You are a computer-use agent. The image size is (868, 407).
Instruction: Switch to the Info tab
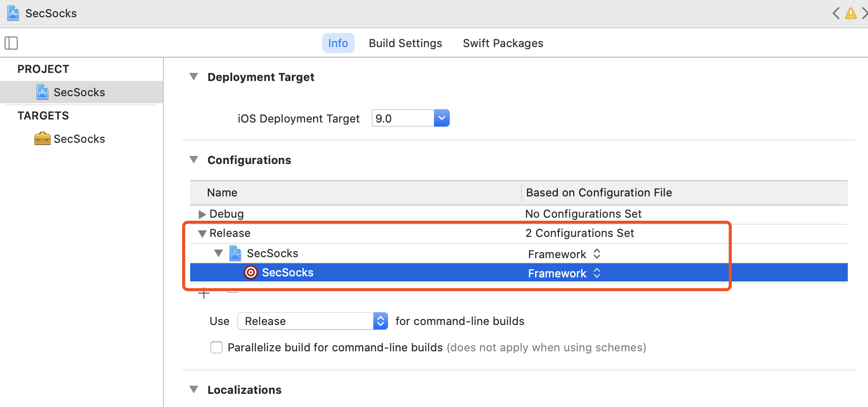pos(338,43)
